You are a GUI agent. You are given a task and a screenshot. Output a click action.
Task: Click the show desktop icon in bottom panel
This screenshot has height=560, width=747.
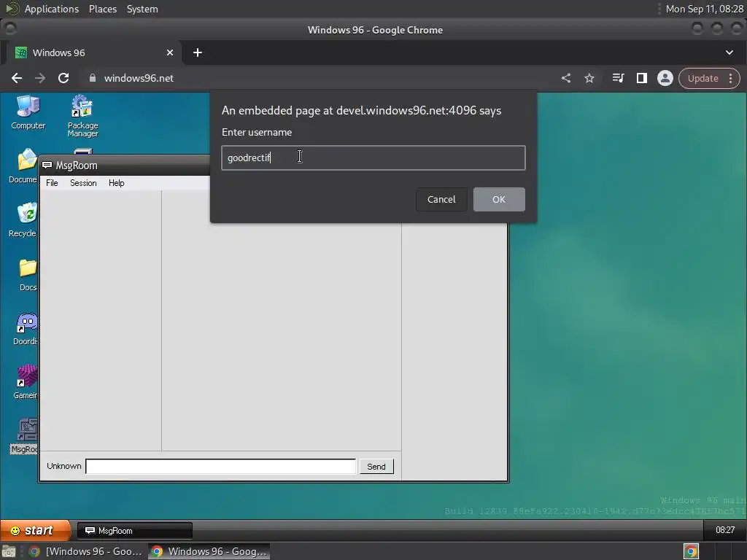(x=9, y=551)
